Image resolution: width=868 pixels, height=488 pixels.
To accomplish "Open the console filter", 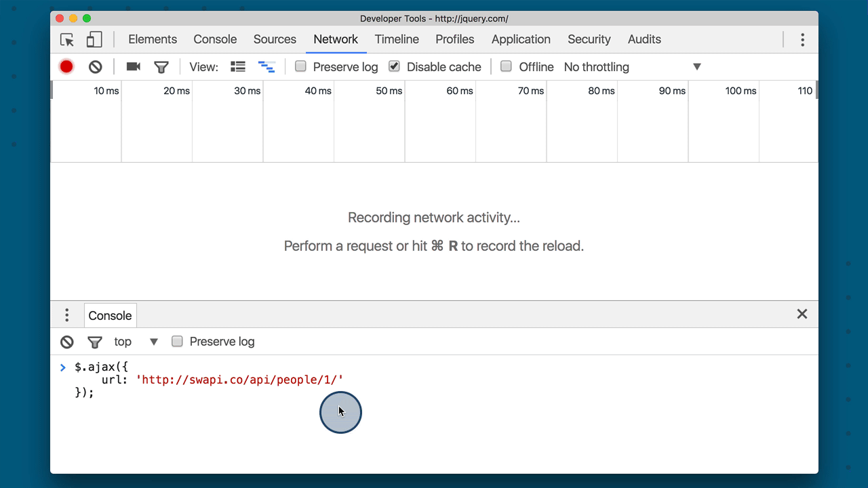I will (x=95, y=342).
